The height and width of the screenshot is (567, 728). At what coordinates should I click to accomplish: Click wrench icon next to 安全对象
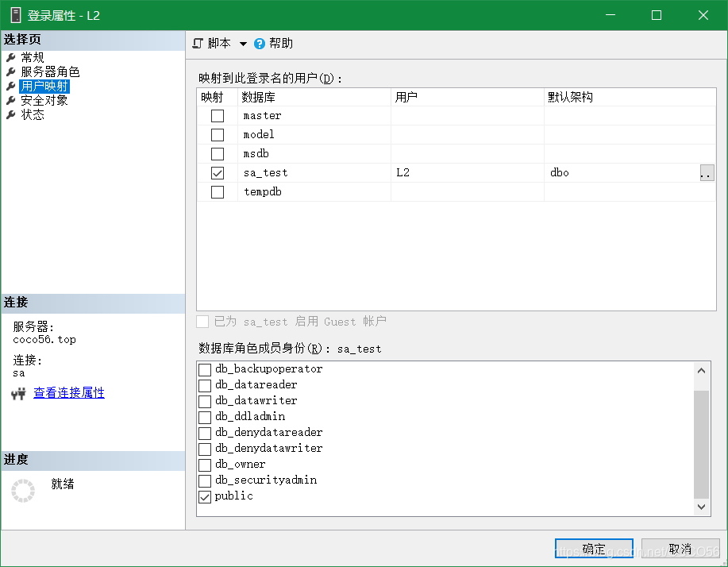pos(10,100)
